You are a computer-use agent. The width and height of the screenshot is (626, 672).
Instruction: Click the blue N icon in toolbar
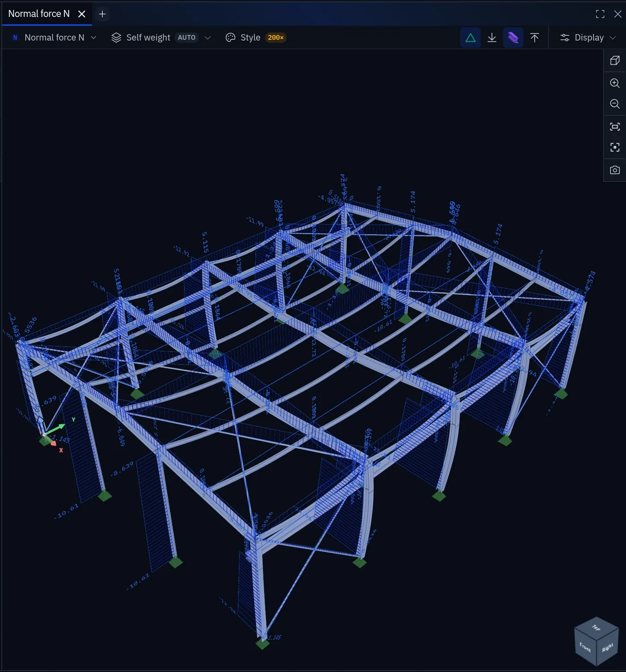point(15,38)
